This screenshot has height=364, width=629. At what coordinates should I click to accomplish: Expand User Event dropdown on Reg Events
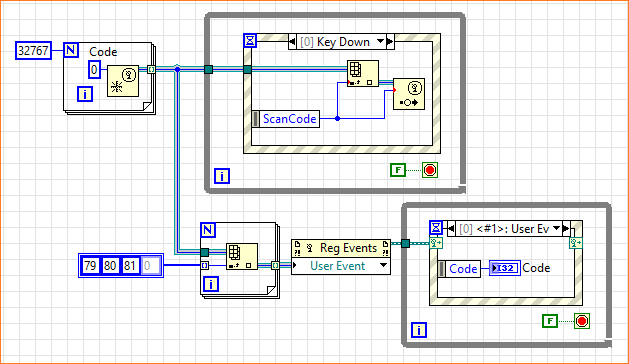coord(383,265)
